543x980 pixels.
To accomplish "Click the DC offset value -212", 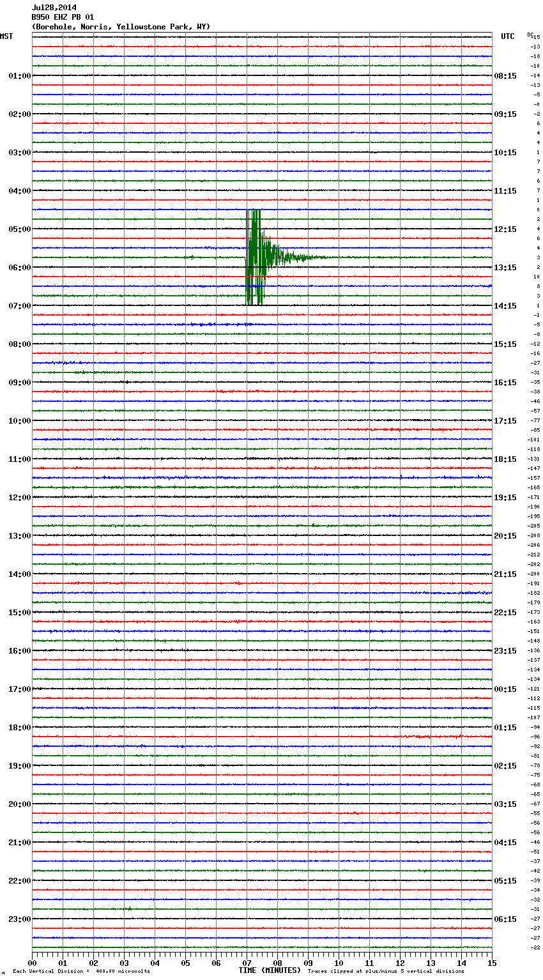I will (x=534, y=555).
